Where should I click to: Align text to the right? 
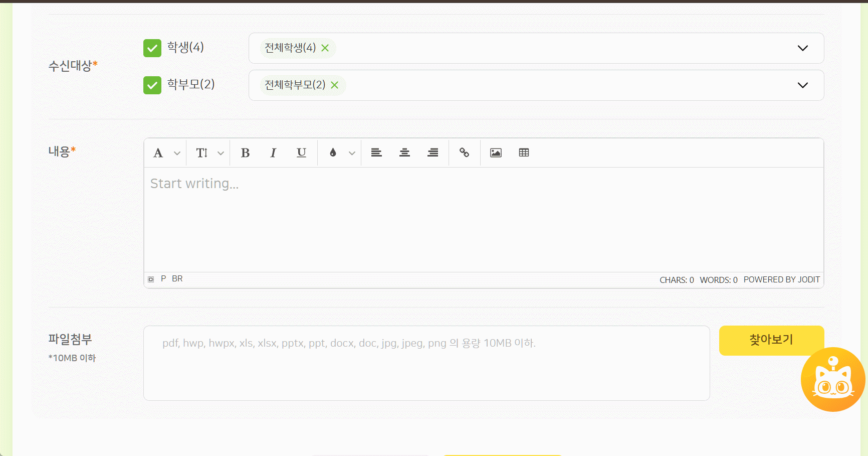tap(432, 153)
